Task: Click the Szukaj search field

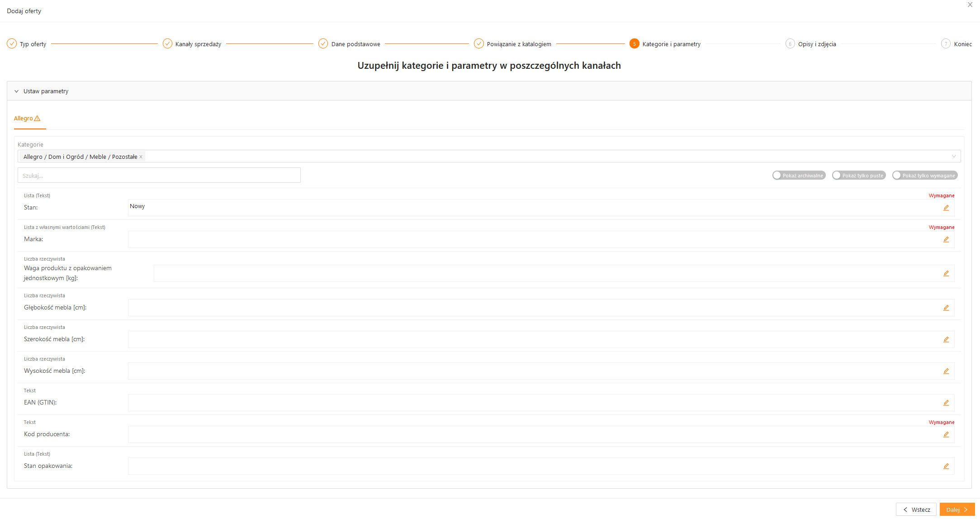Action: [159, 176]
